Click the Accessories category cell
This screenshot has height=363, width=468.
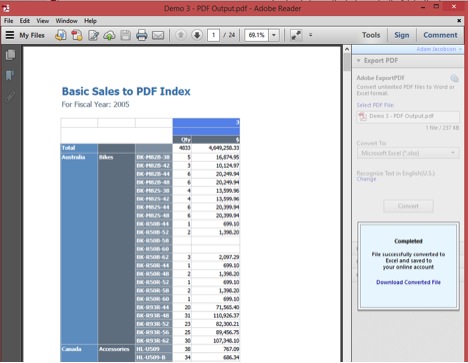click(114, 349)
